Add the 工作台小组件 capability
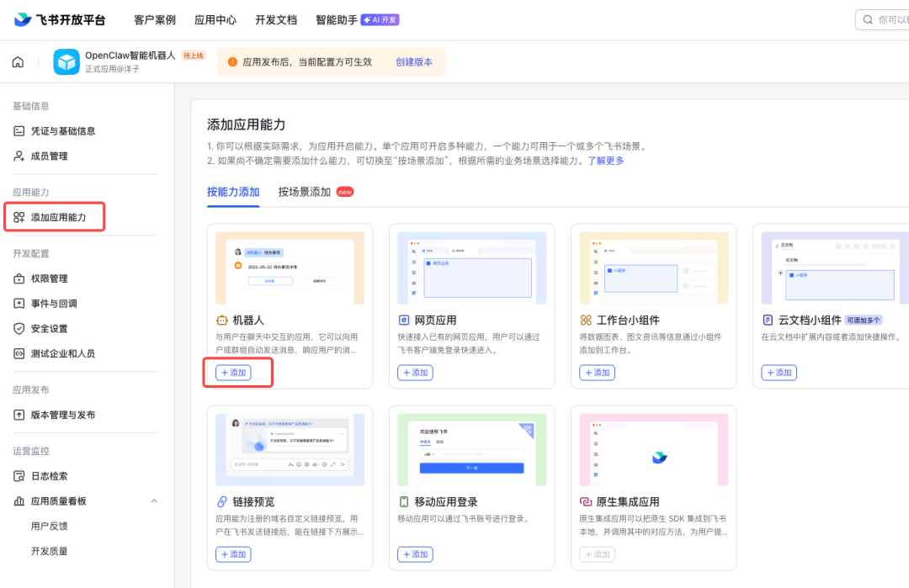Screen dimensions: 909x588 coord(597,373)
